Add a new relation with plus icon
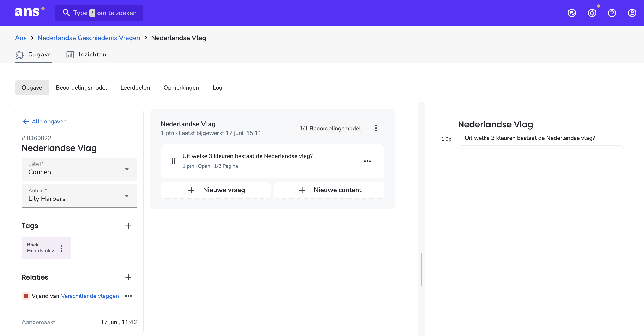The height and width of the screenshot is (336, 644). tap(128, 277)
